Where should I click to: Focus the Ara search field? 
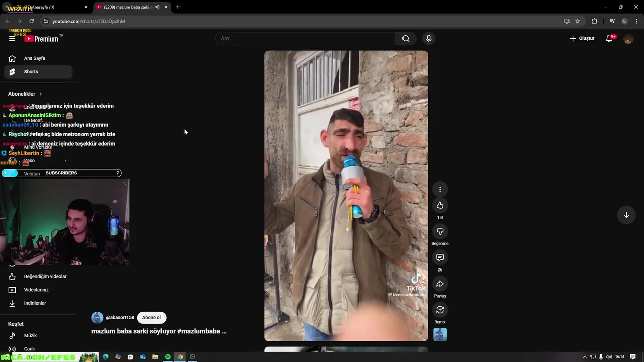pyautogui.click(x=306, y=39)
